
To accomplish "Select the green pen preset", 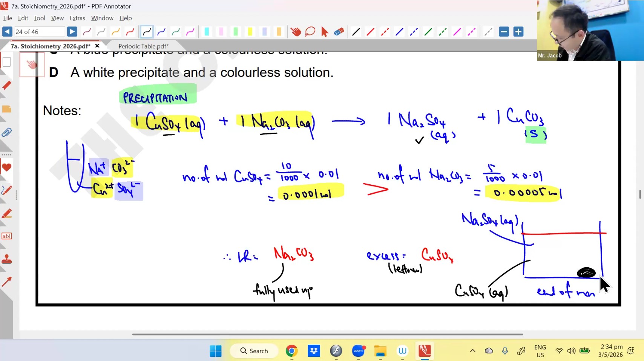I will tap(176, 32).
